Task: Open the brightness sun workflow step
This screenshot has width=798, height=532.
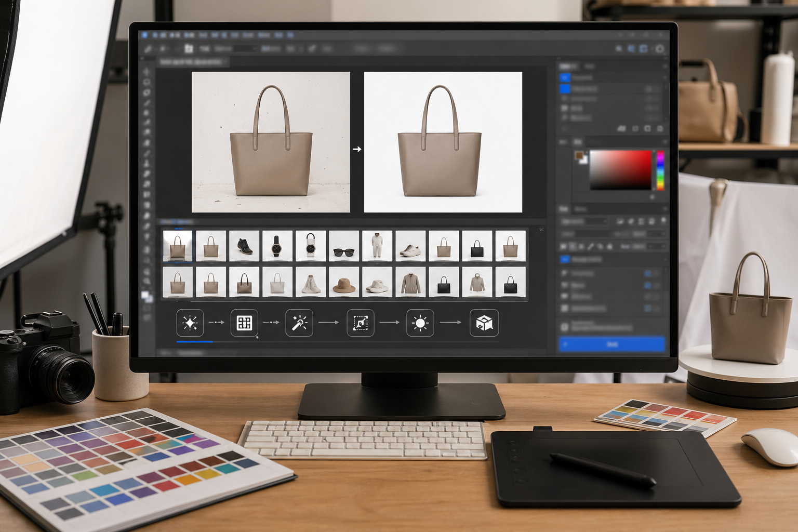Action: coord(420,323)
